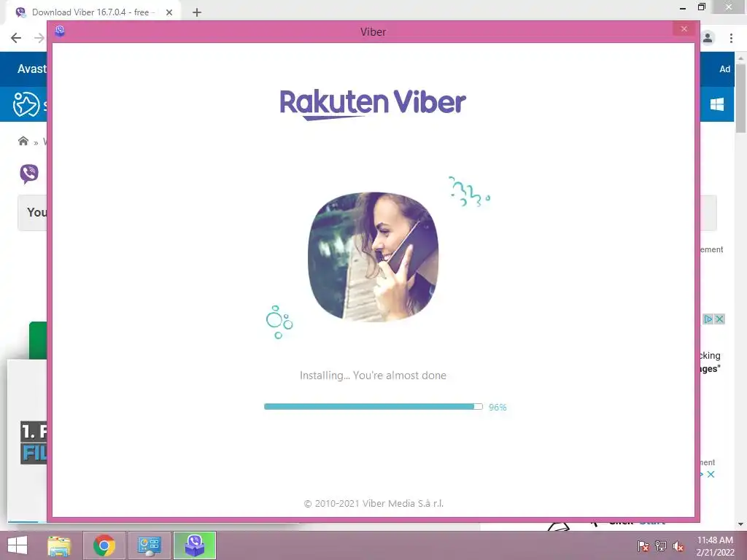Screen dimensions: 747x560
Task: Click the AdChoices icon on the ad
Action: coord(708,319)
